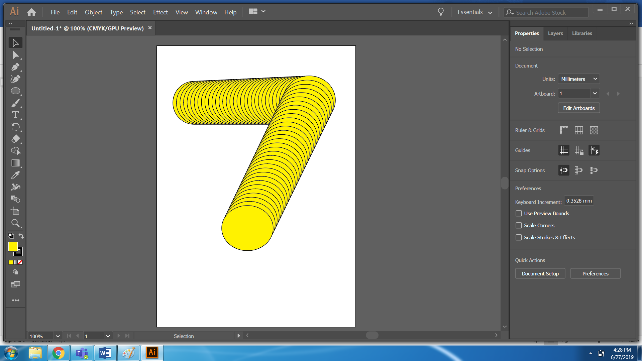Select the Pen tool
The height and width of the screenshot is (361, 642).
coord(16,67)
